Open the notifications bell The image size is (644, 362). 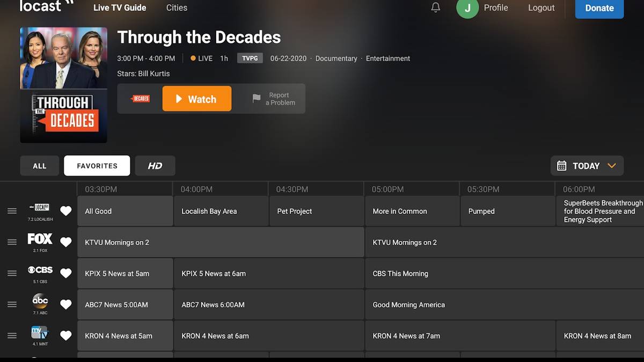[436, 7]
